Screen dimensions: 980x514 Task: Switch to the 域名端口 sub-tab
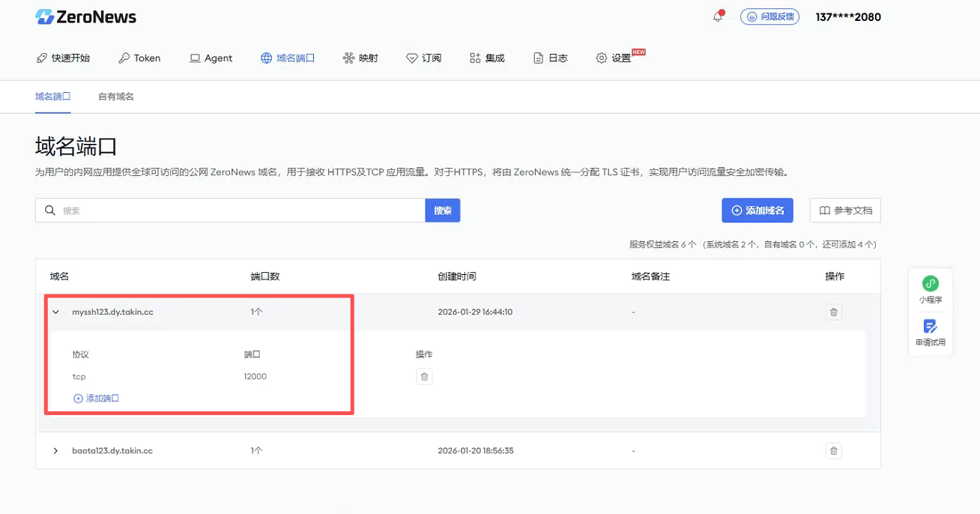(x=53, y=97)
